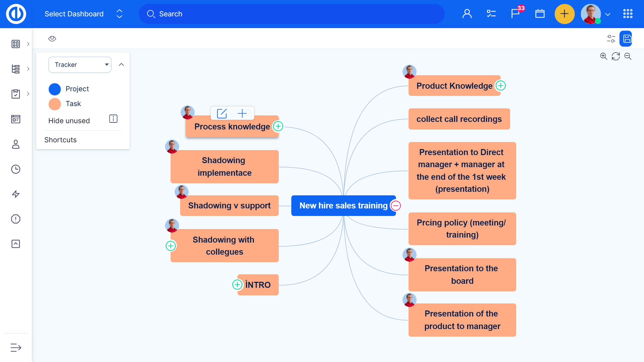
Task: Open Shortcuts in the legend panel
Action: [x=60, y=140]
